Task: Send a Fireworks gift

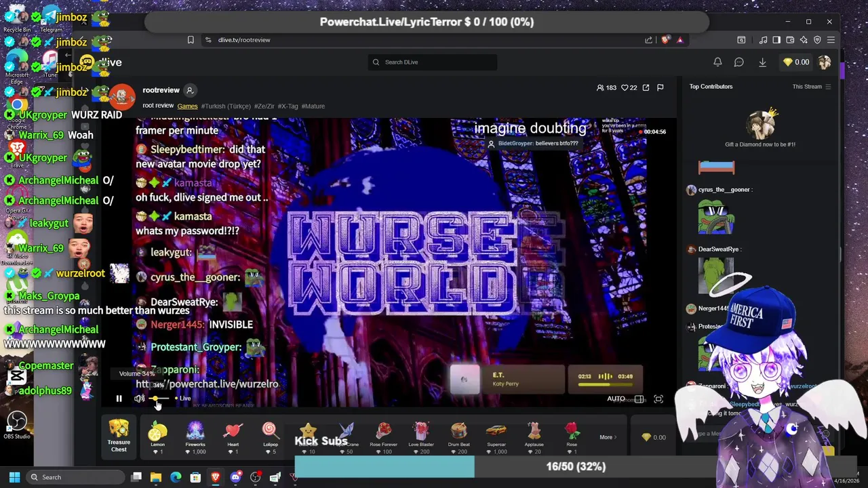Action: [195, 438]
